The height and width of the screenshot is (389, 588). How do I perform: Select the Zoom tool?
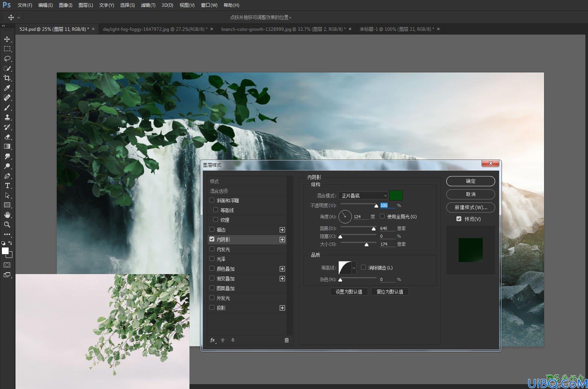click(x=7, y=225)
